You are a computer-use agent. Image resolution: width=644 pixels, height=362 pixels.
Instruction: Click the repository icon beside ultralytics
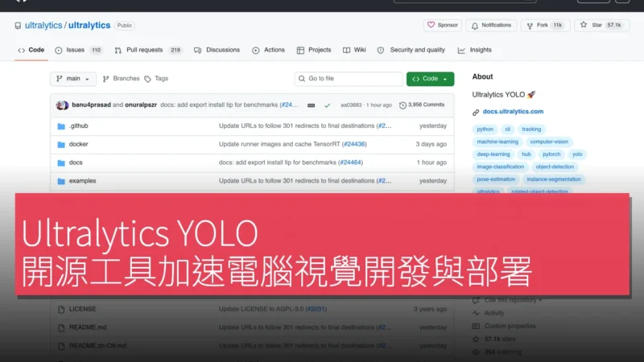point(18,26)
